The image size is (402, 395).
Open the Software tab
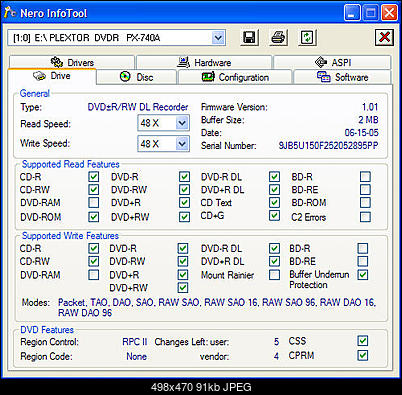[x=342, y=77]
